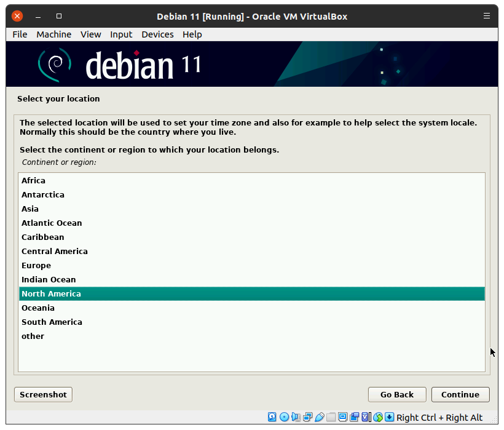Pick the 'other' region option
Image resolution: width=504 pixels, height=430 pixels.
coord(33,336)
